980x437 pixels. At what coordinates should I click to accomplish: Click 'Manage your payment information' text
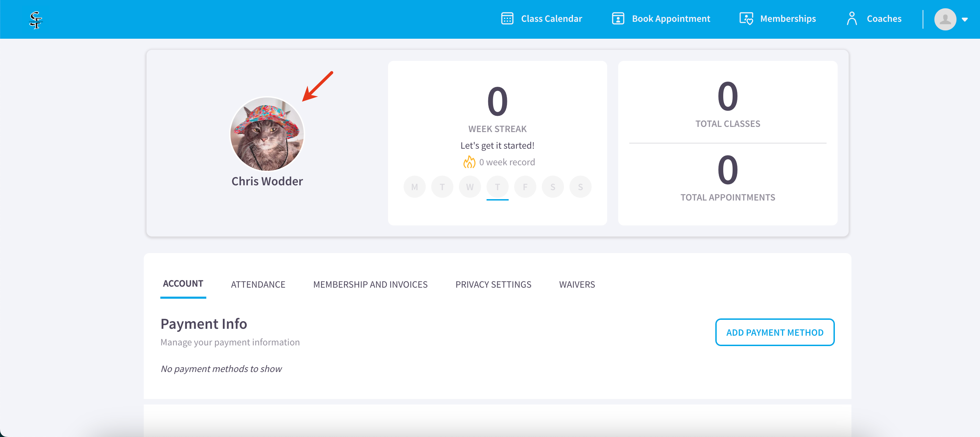tap(230, 342)
